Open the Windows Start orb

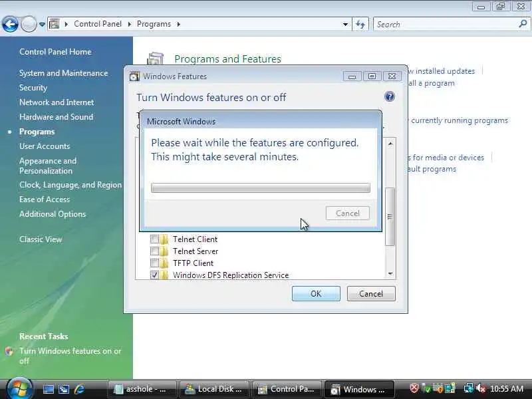tap(19, 388)
